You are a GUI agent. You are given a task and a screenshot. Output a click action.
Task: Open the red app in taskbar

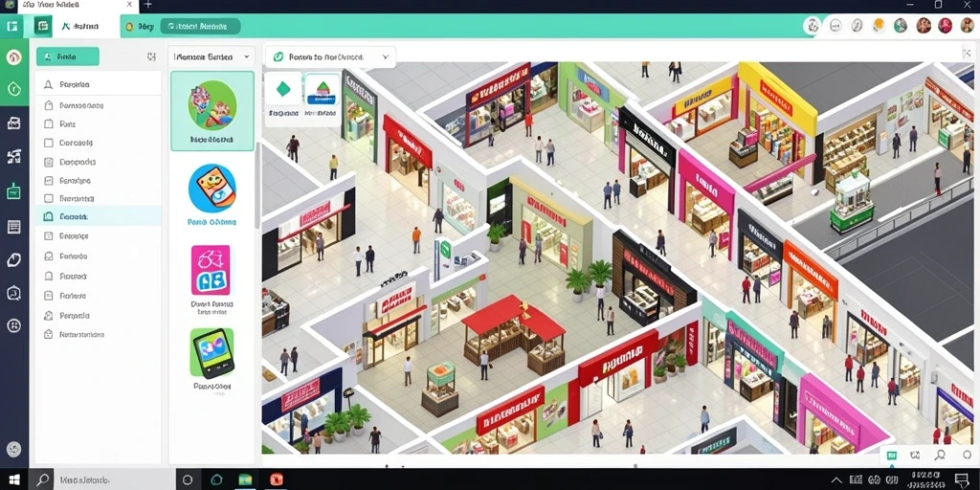coord(277,479)
